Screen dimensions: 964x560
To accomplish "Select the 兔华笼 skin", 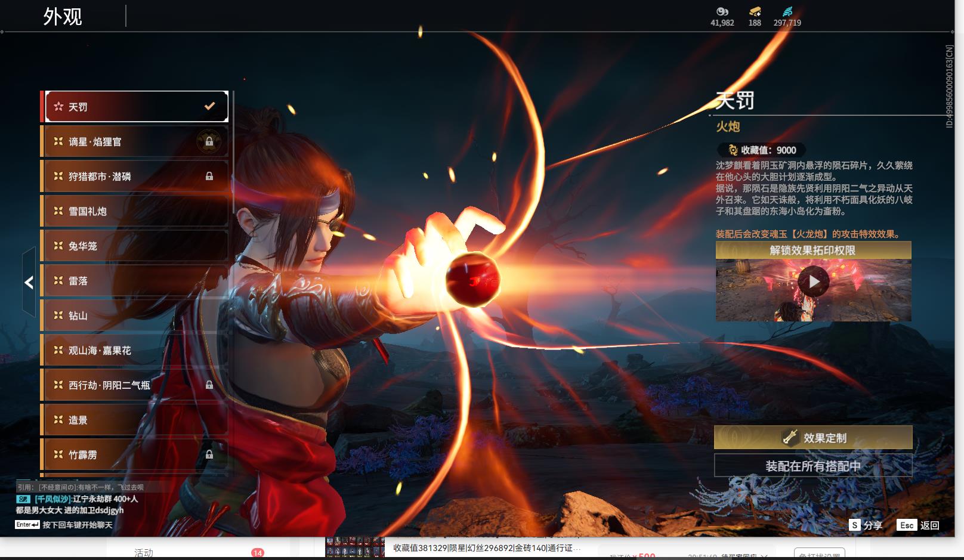I will (135, 246).
